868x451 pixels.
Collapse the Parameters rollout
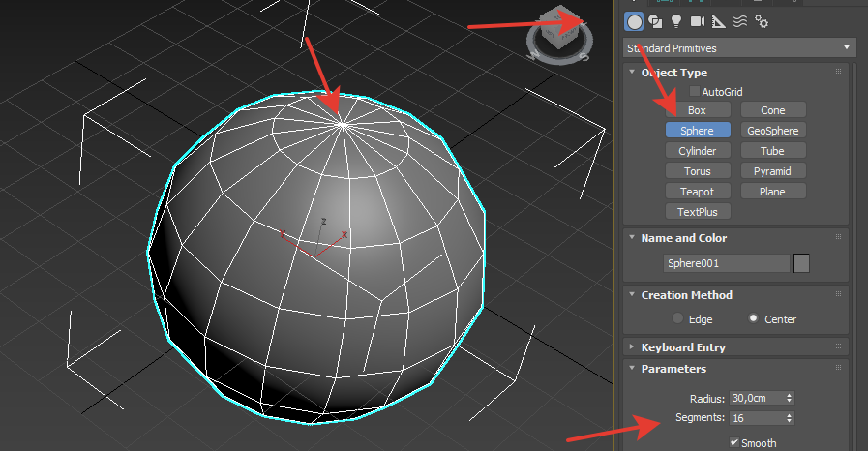click(632, 368)
